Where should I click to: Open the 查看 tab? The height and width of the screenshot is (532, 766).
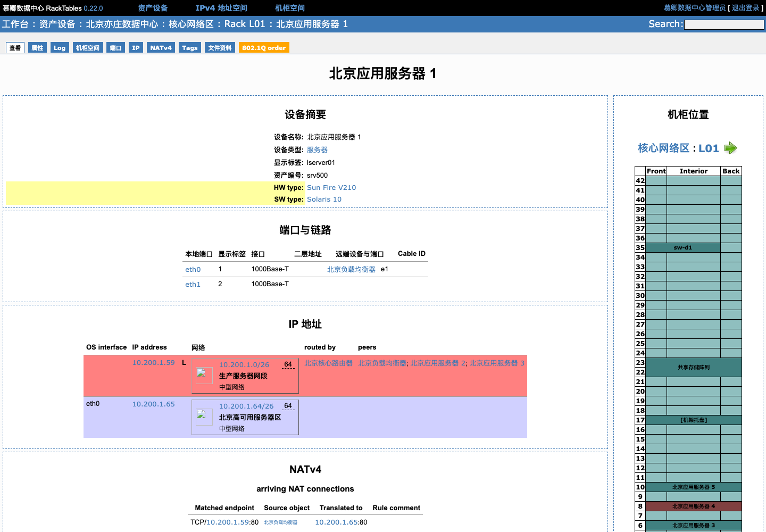pos(15,48)
